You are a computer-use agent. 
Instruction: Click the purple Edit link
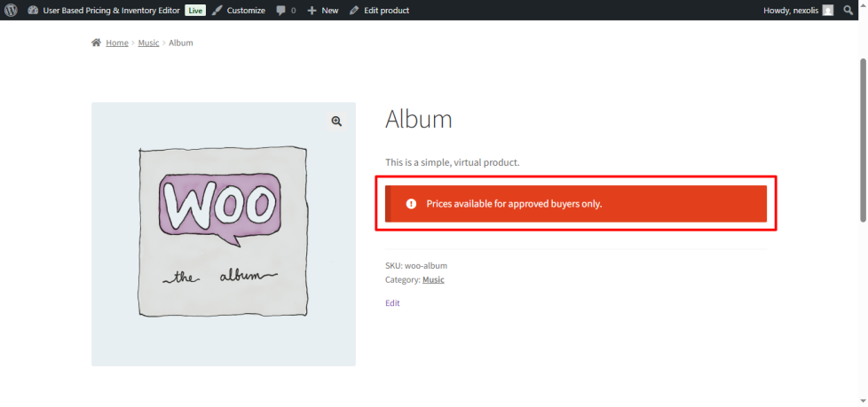pyautogui.click(x=392, y=303)
